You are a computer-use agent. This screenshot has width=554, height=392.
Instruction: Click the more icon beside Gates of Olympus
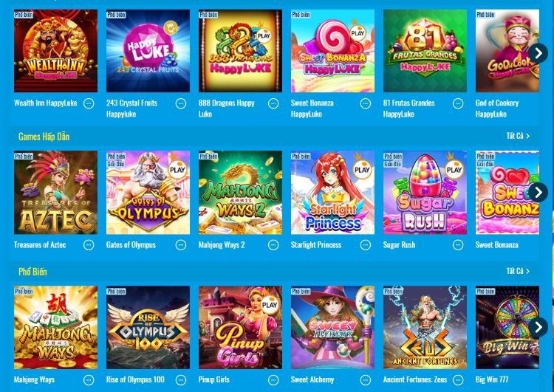coord(181,245)
